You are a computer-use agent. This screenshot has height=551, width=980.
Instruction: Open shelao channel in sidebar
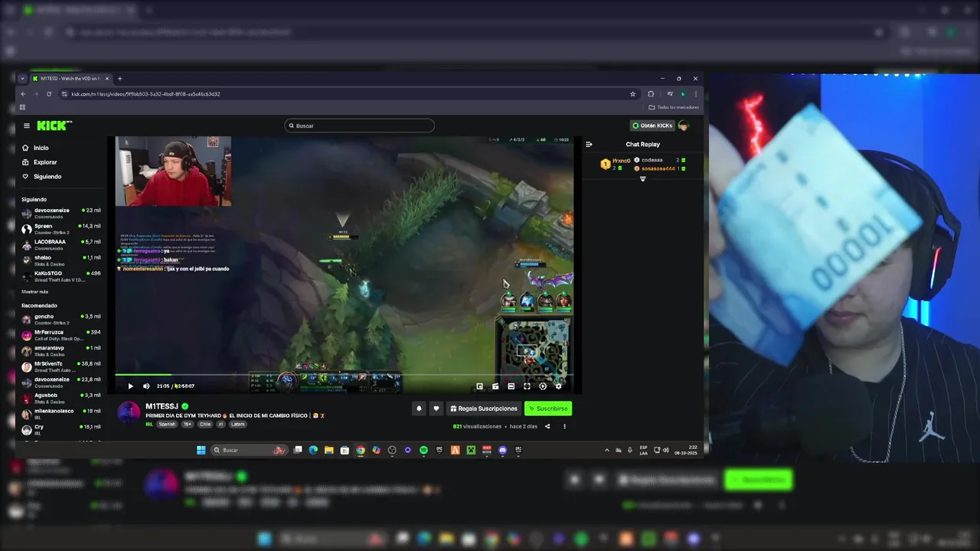click(x=61, y=260)
